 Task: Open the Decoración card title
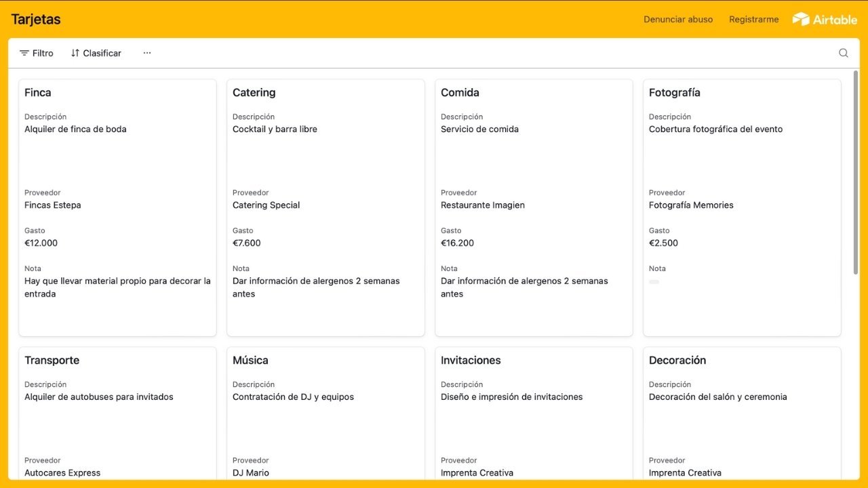[677, 361]
